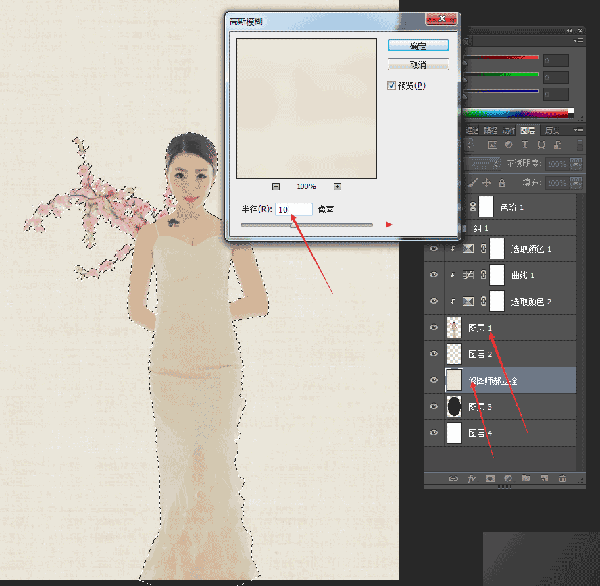The image size is (600, 586).
Task: Toggle visibility of the black ellipse layer
Action: tap(434, 406)
